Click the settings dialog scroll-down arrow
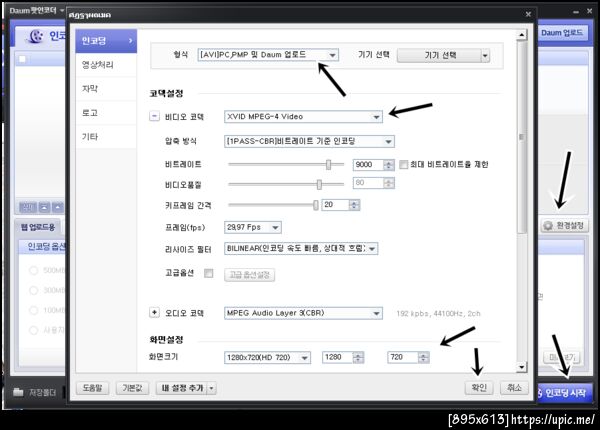The height and width of the screenshot is (430, 600). 521,367
